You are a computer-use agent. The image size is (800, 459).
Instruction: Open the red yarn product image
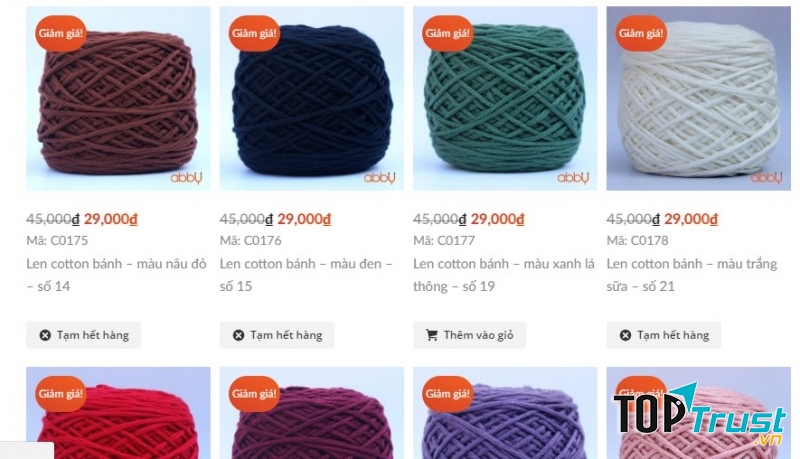click(118, 413)
